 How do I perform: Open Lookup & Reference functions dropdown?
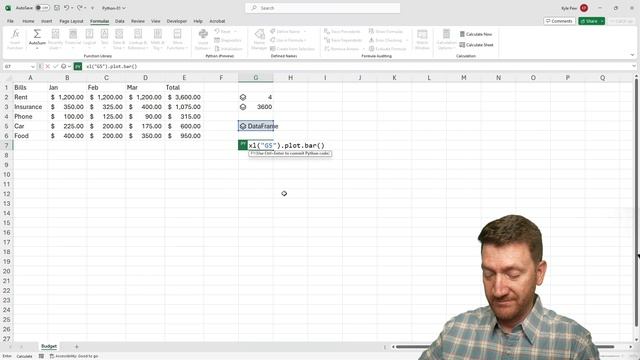138,40
